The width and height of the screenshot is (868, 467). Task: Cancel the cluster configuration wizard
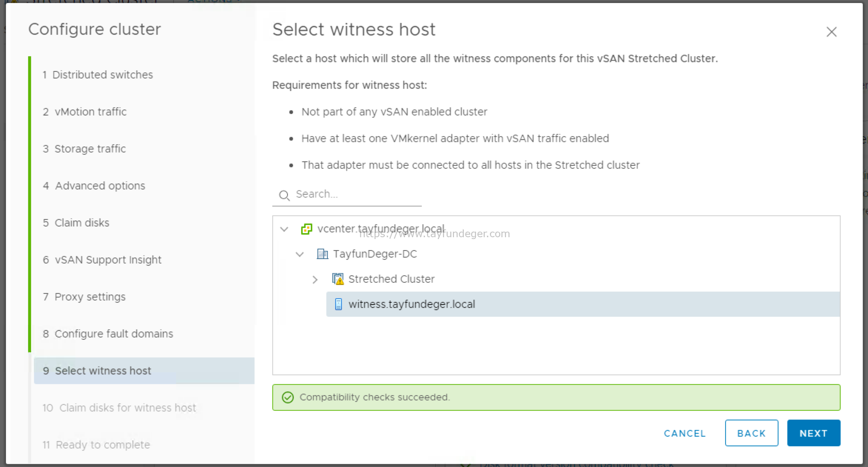685,433
